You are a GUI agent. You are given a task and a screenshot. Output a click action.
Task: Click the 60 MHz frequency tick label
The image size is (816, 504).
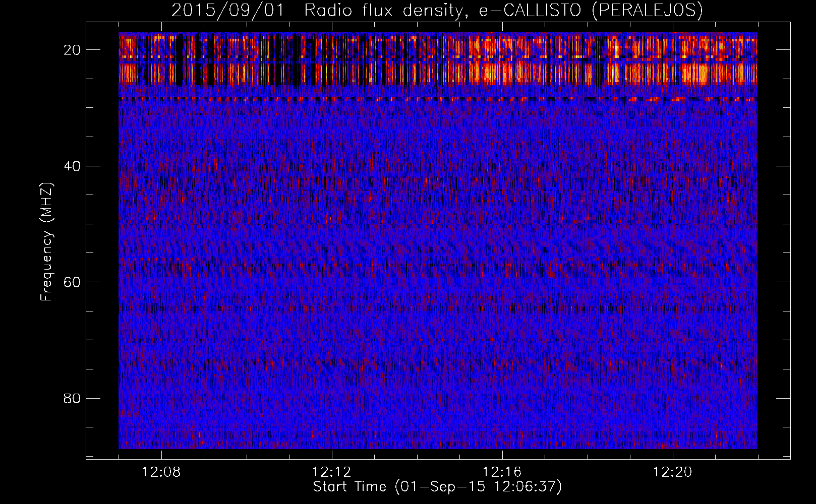[72, 282]
